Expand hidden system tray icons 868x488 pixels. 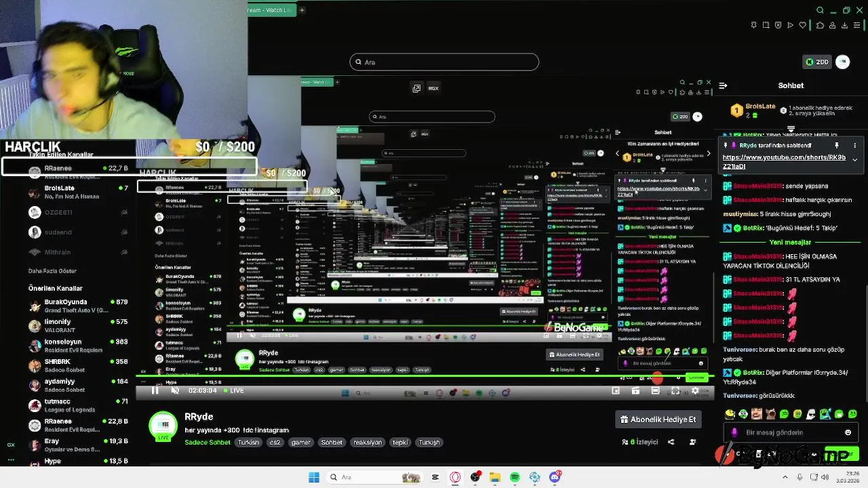pyautogui.click(x=786, y=477)
